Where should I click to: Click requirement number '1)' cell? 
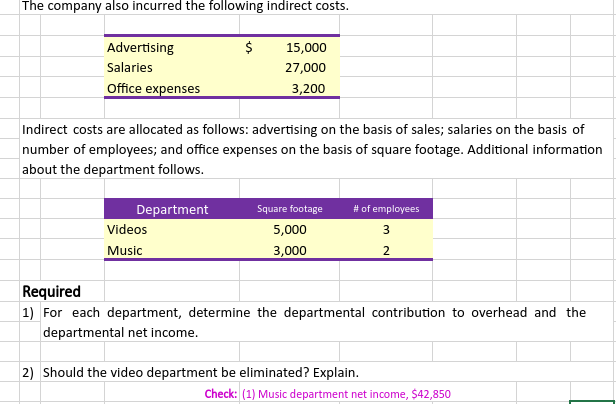(30, 312)
